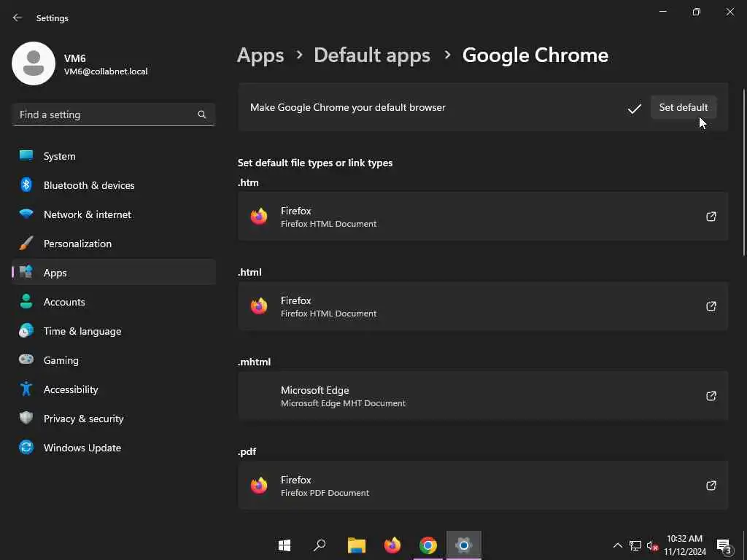Screen dimensions: 747x560
Task: Click the .html row open-external icon
Action: pos(711,306)
